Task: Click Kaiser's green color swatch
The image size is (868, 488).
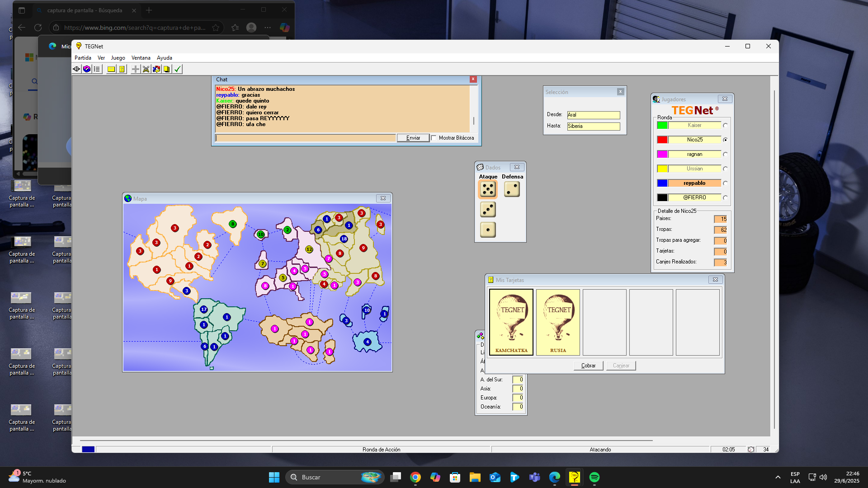Action: 662,125
